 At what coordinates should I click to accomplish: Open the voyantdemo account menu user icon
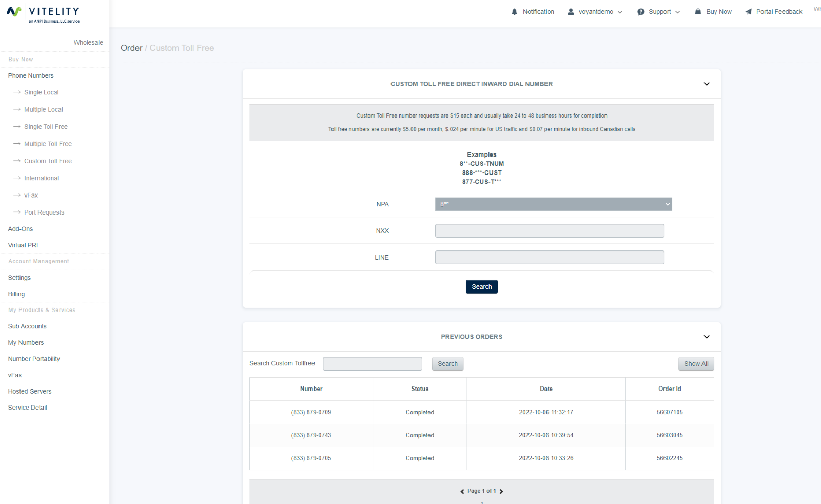point(570,11)
